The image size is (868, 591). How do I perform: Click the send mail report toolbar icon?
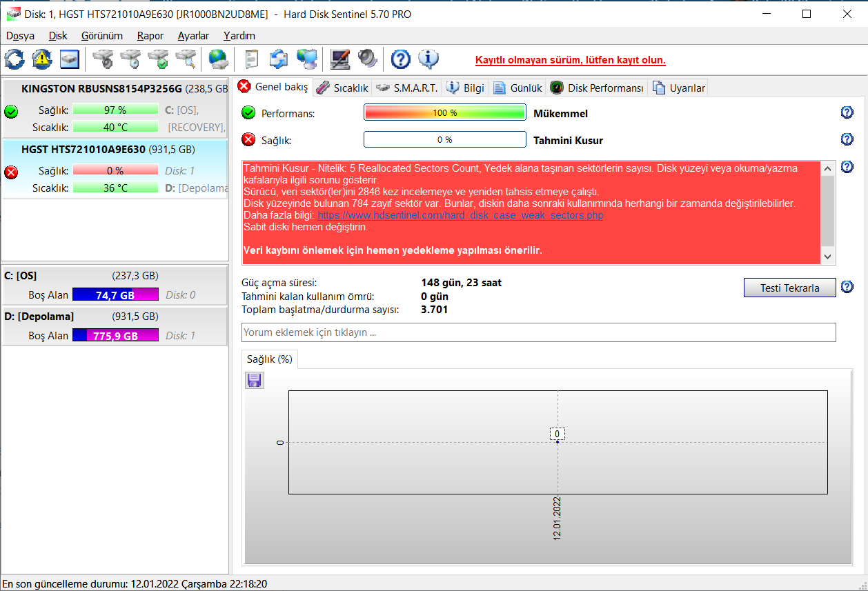point(279,59)
